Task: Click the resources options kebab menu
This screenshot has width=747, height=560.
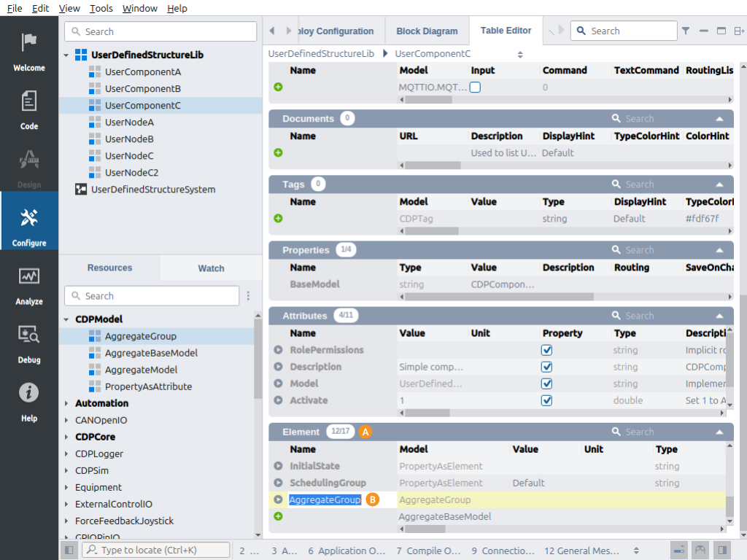Action: (248, 296)
